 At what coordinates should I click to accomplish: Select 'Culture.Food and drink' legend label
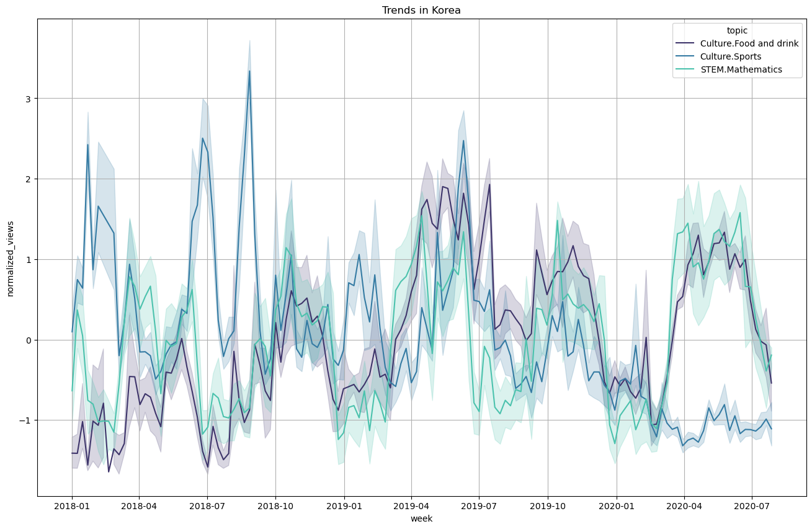pos(749,43)
